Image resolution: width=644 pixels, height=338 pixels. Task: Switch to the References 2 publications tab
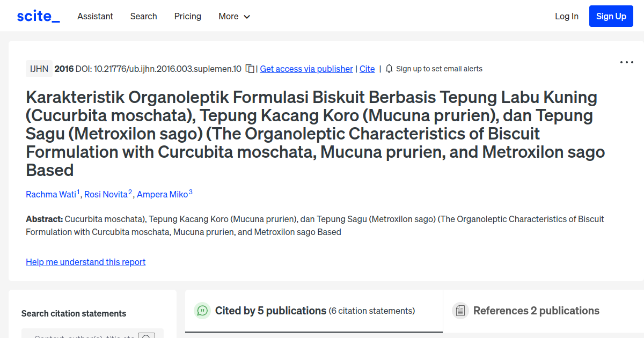click(536, 311)
